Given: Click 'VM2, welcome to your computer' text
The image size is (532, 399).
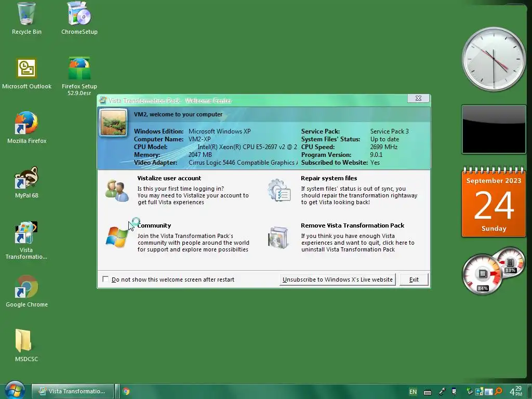Looking at the screenshot, I should click(178, 114).
